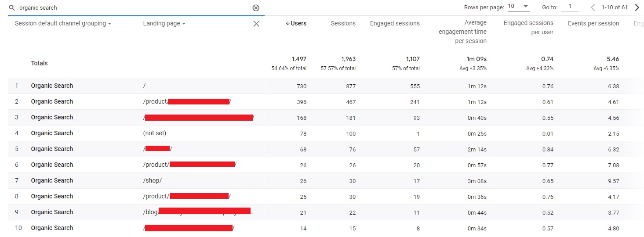Sort by Engaged sessions column
The width and height of the screenshot is (644, 237).
coord(394,24)
